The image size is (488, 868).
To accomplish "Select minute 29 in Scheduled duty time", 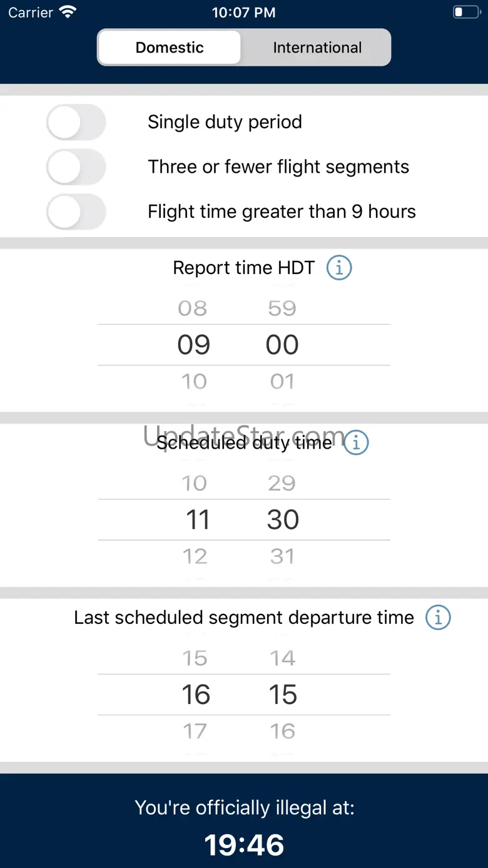I will pos(282,483).
